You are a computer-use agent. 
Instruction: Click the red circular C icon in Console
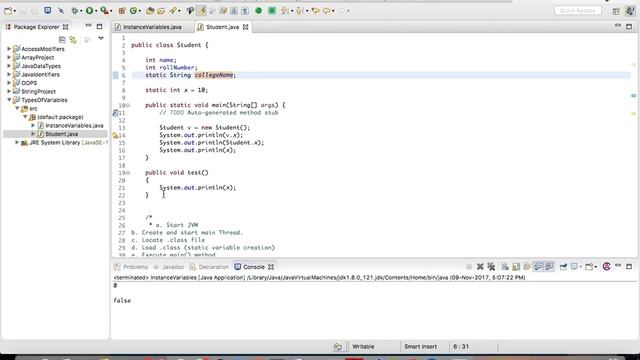pyautogui.click(x=607, y=267)
